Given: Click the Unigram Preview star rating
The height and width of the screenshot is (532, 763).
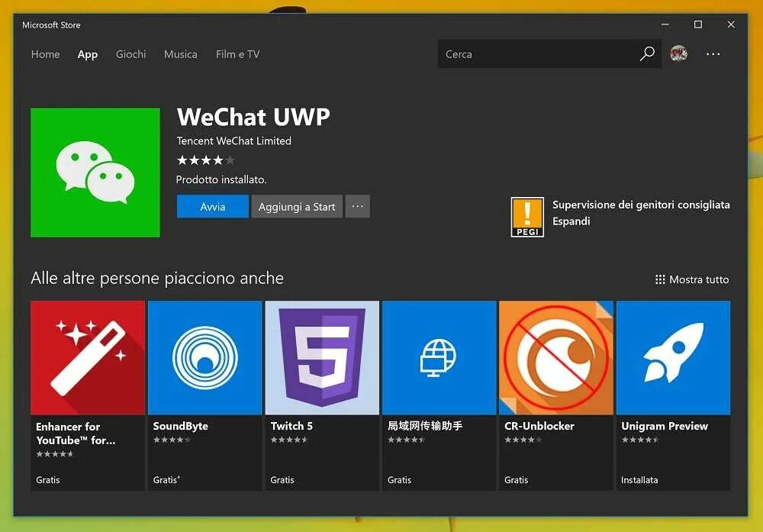Looking at the screenshot, I should (640, 440).
